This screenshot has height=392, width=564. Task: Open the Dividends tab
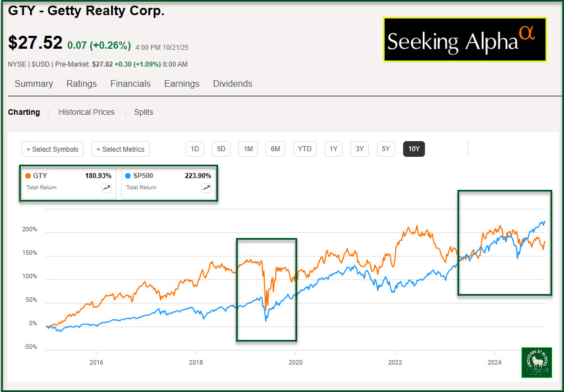click(233, 84)
